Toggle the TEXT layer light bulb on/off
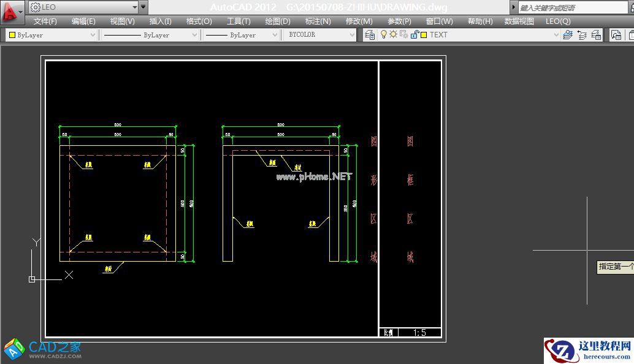Viewport: 634px width, 364px height. (384, 35)
